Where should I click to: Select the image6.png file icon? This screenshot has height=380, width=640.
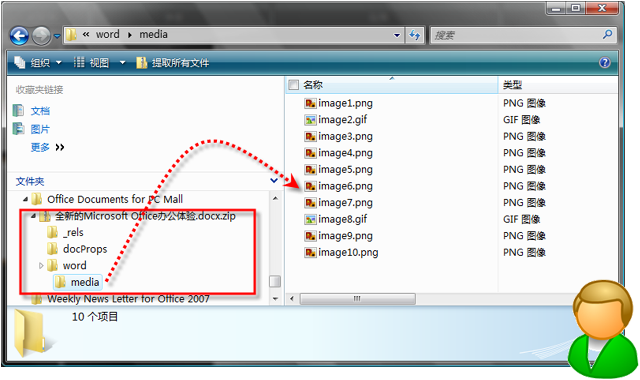(310, 187)
